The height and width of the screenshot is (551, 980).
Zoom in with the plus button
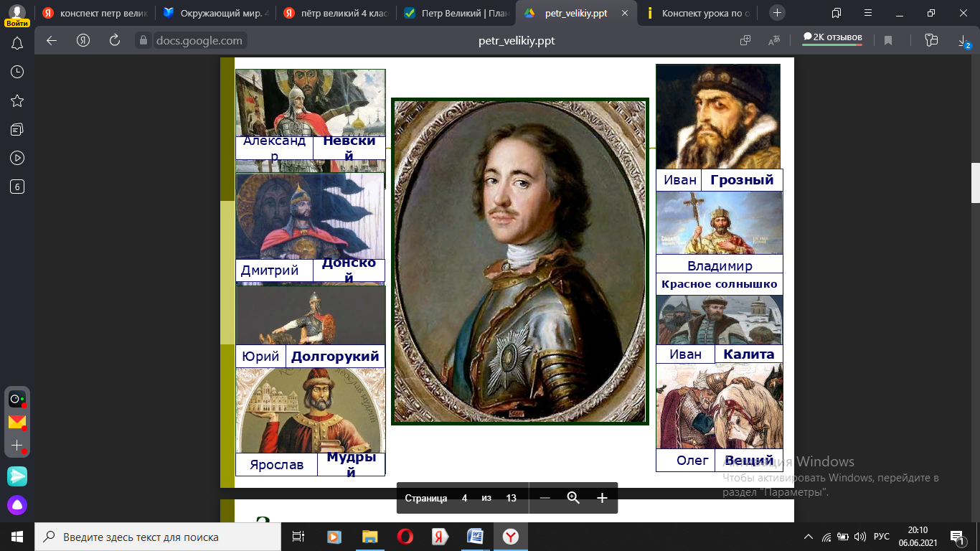pos(602,498)
